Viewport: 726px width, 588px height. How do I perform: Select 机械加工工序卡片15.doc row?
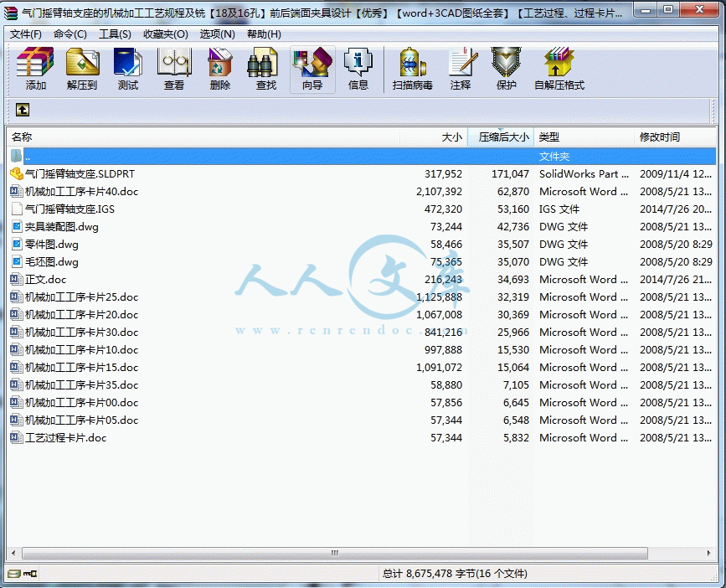pos(362,367)
